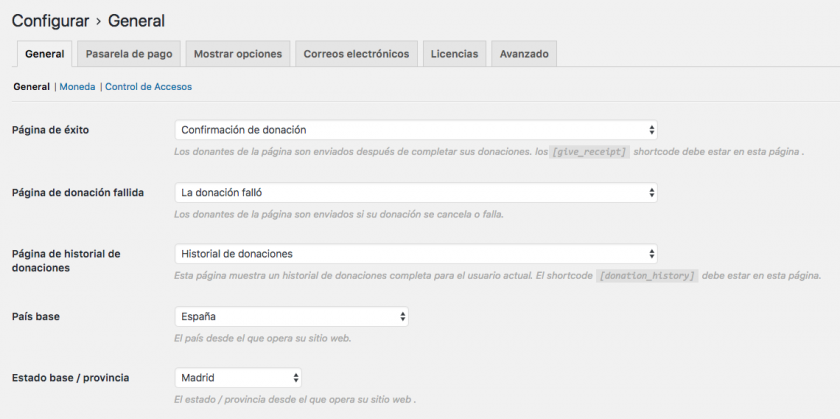Expand the Página de éxito dropdown
Image resolution: width=840 pixels, height=419 pixels.
pyautogui.click(x=416, y=130)
